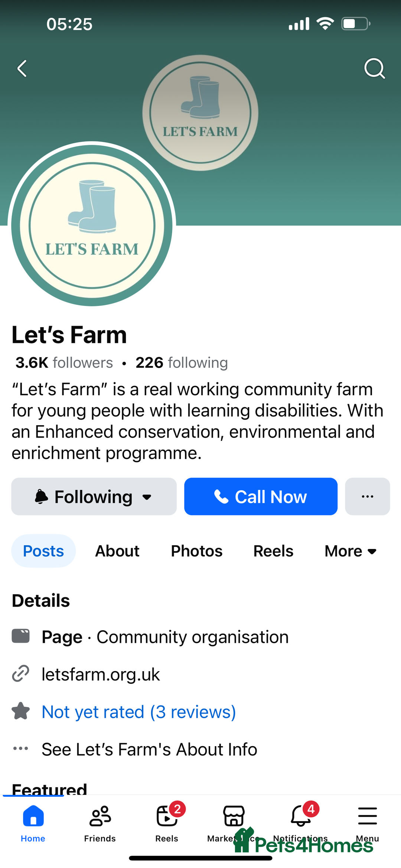The width and height of the screenshot is (401, 868).
Task: View the Let's Farm profile picture
Action: (92, 225)
